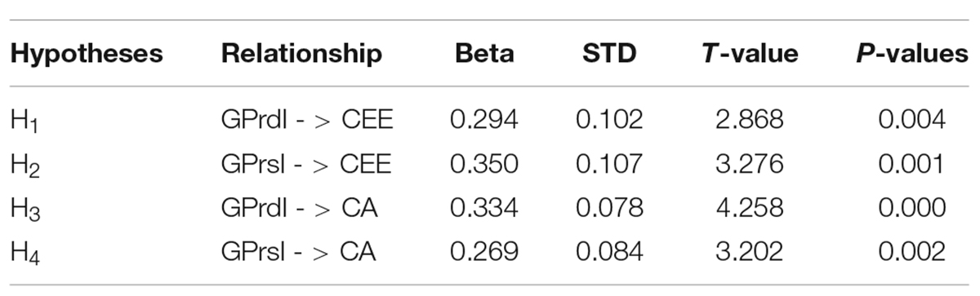
Task: Select the GPrsI -> CEE relationship cell
Action: click(306, 164)
